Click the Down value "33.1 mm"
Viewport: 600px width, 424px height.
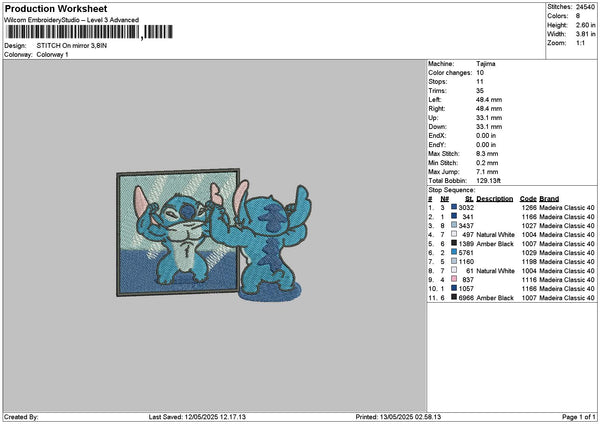pos(489,127)
